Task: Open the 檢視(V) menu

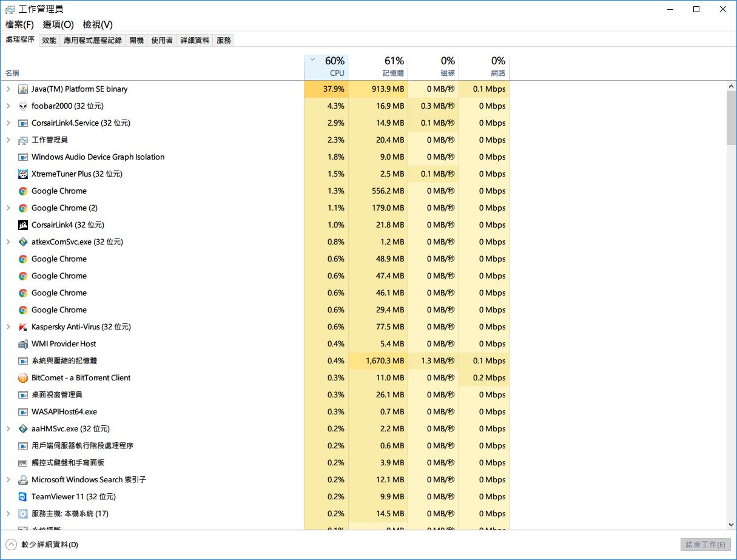Action: 98,24
